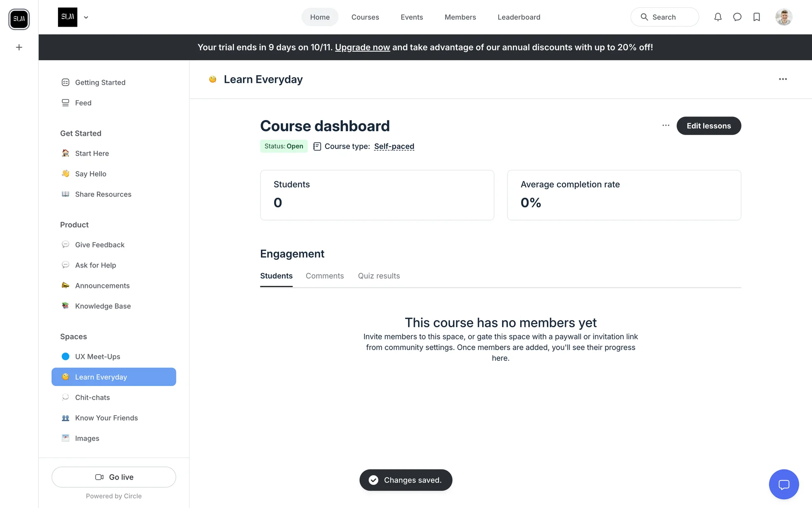Screen dimensions: 812x508
Task: Follow the Upgrade now link
Action: coord(362,47)
